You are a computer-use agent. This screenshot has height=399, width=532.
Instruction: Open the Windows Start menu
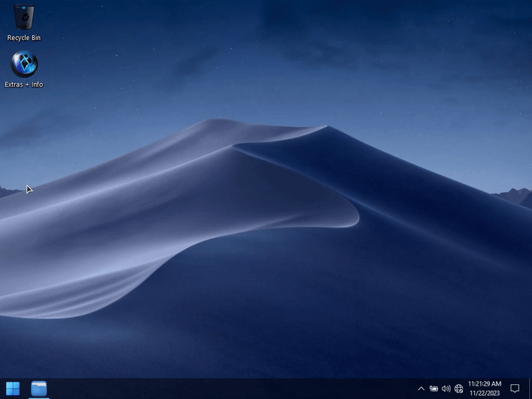(13, 388)
